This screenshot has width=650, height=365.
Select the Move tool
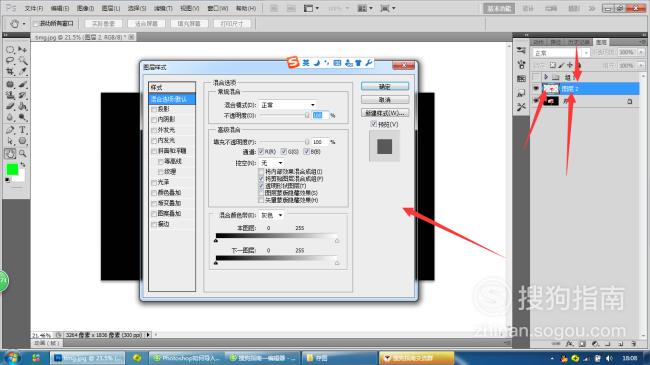pyautogui.click(x=22, y=50)
